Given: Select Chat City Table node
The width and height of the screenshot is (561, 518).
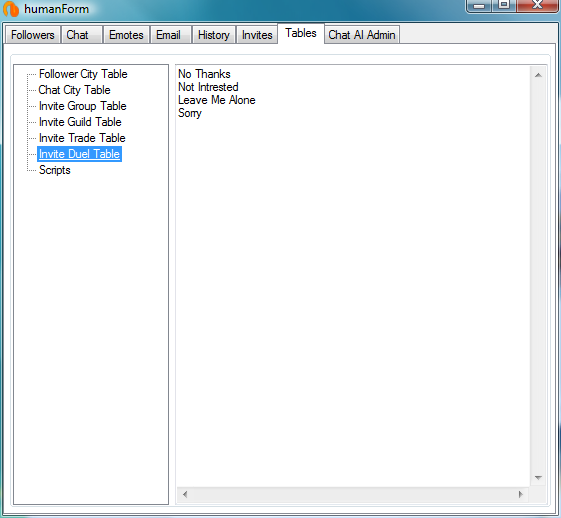Looking at the screenshot, I should point(74,90).
